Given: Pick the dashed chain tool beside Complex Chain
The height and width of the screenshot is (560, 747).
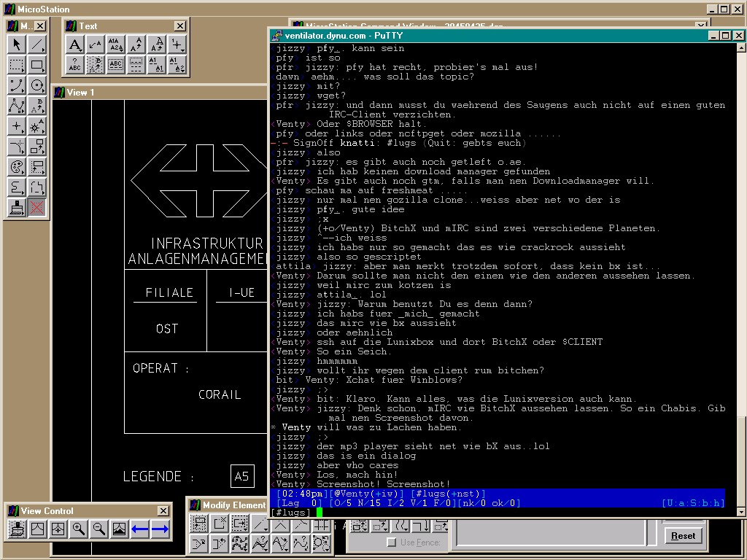Looking at the screenshot, I should 36,187.
